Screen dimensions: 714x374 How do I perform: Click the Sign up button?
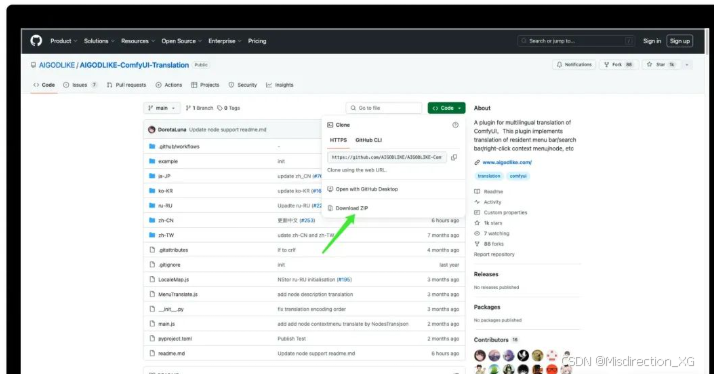[679, 41]
